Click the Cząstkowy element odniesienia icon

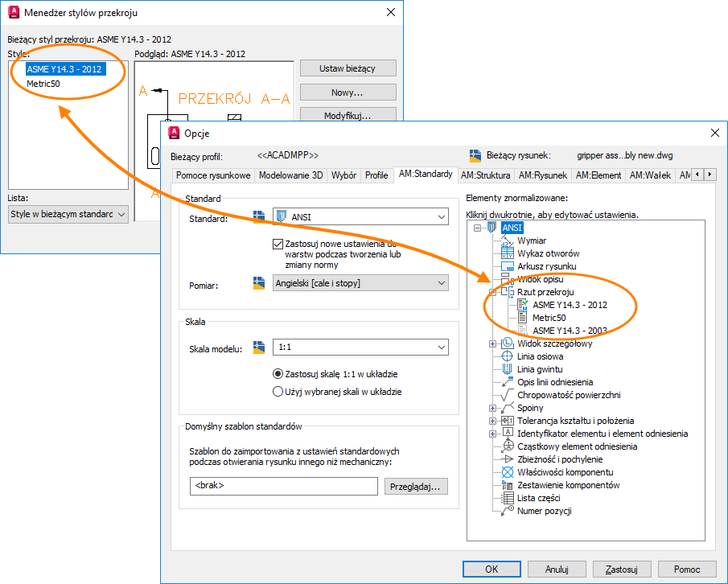(508, 446)
